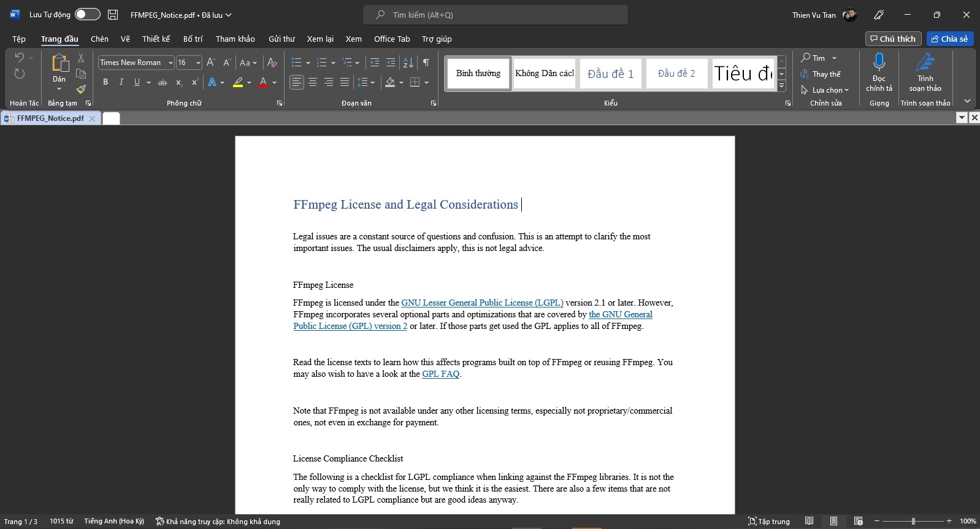Apply the Đầu đề 1 heading style
Viewport: 980px width, 529px height.
coord(611,74)
